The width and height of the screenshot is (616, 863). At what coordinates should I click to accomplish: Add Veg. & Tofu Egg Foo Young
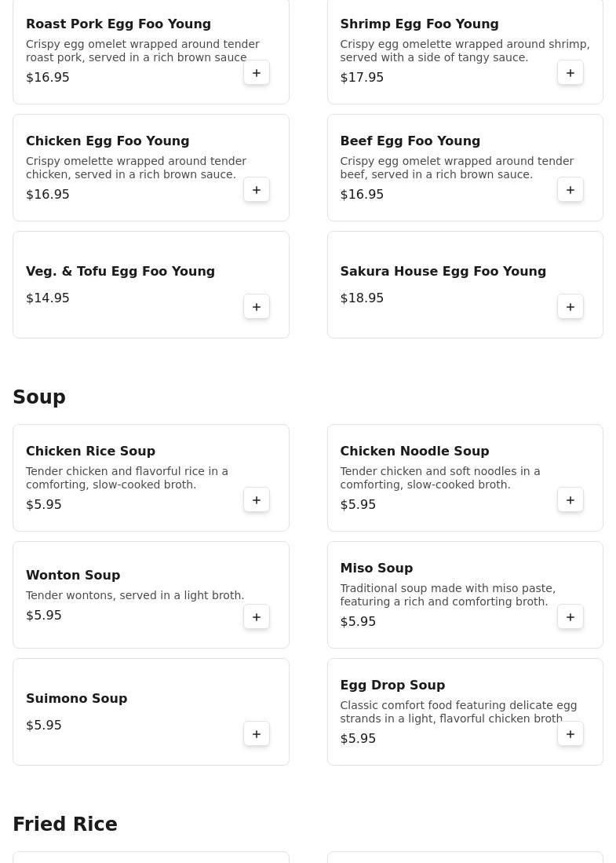click(257, 307)
